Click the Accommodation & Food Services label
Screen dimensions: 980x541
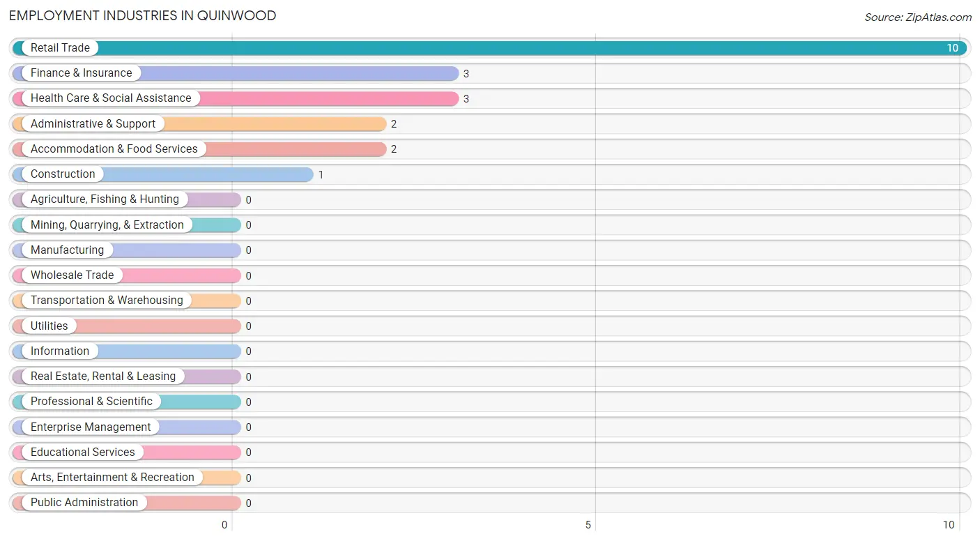point(114,148)
